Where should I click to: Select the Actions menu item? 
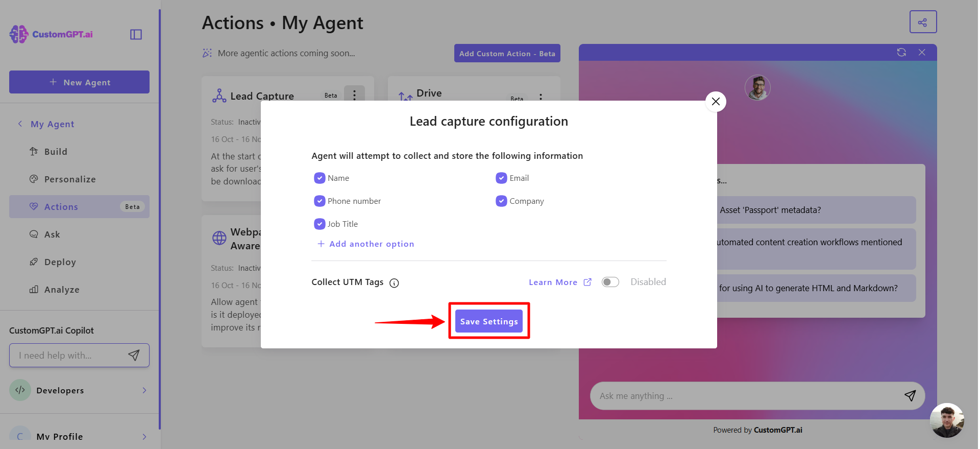[x=79, y=207]
